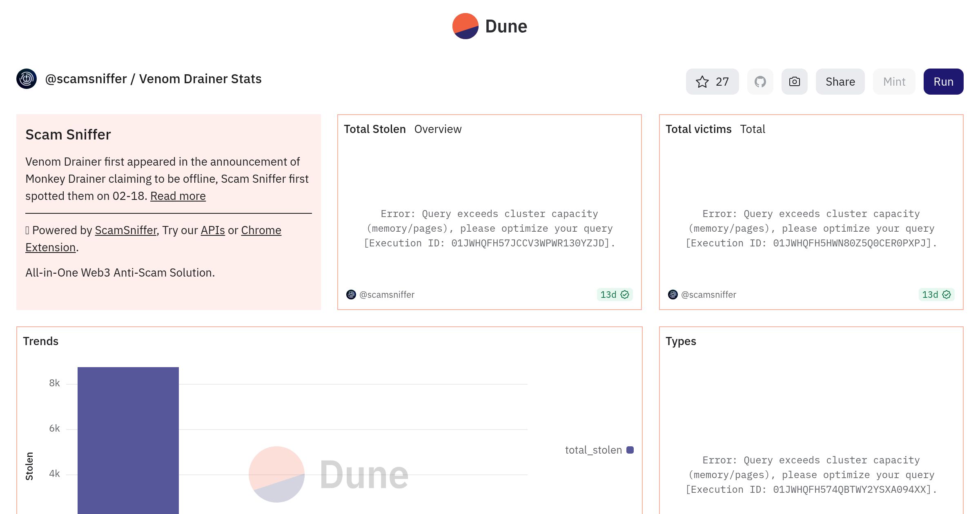Viewport: 980px width, 514px height.
Task: Toggle the total_stolen legend swatch
Action: pos(630,450)
